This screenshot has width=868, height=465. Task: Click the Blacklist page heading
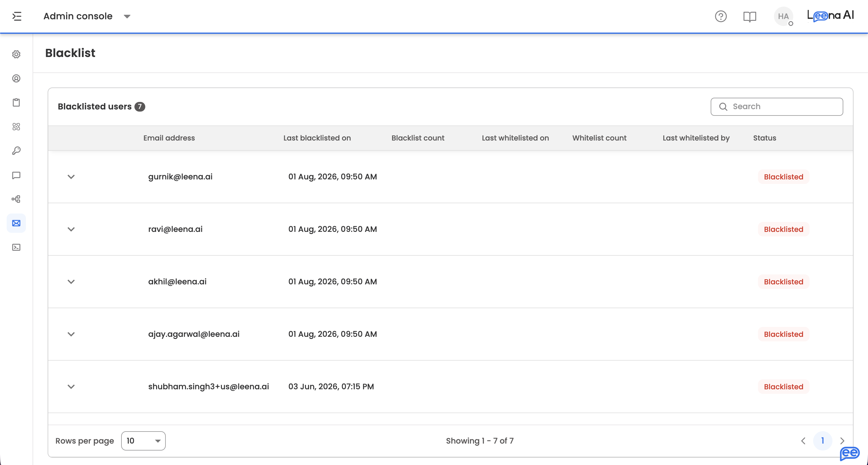70,53
